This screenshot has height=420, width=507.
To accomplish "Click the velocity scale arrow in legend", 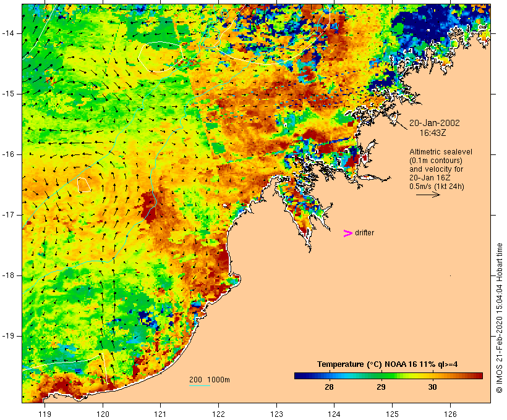I will point(428,195).
